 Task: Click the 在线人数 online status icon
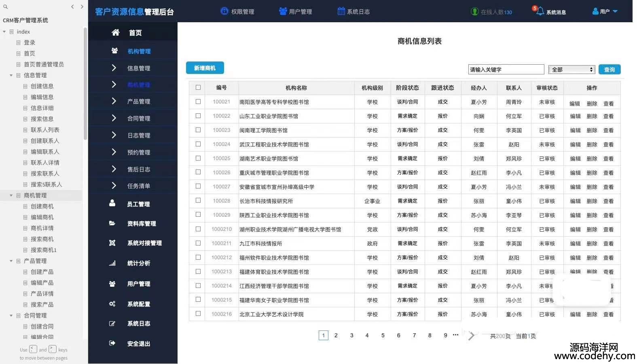pyautogui.click(x=475, y=12)
